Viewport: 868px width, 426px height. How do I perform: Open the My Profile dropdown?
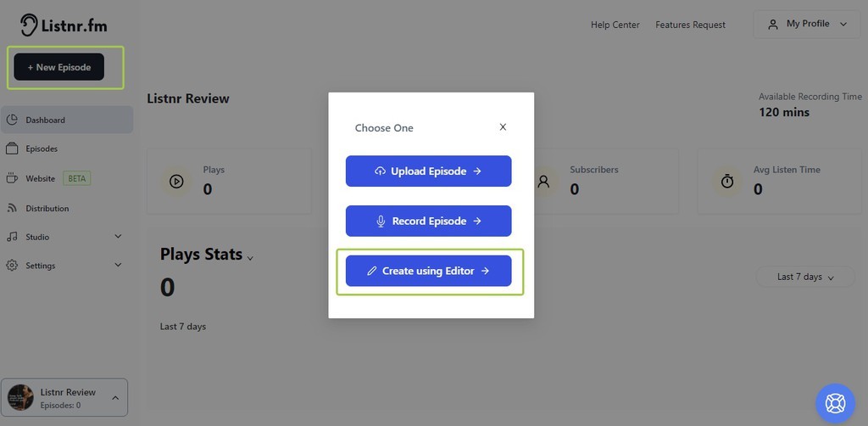pyautogui.click(x=807, y=24)
